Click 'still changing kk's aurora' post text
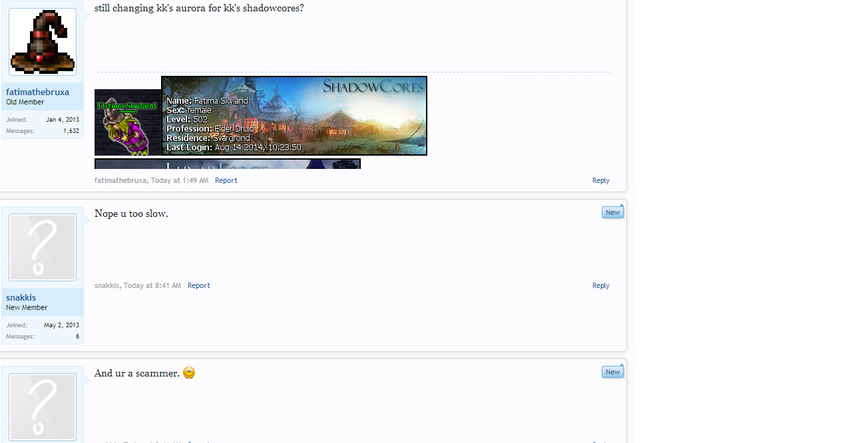 tap(199, 9)
